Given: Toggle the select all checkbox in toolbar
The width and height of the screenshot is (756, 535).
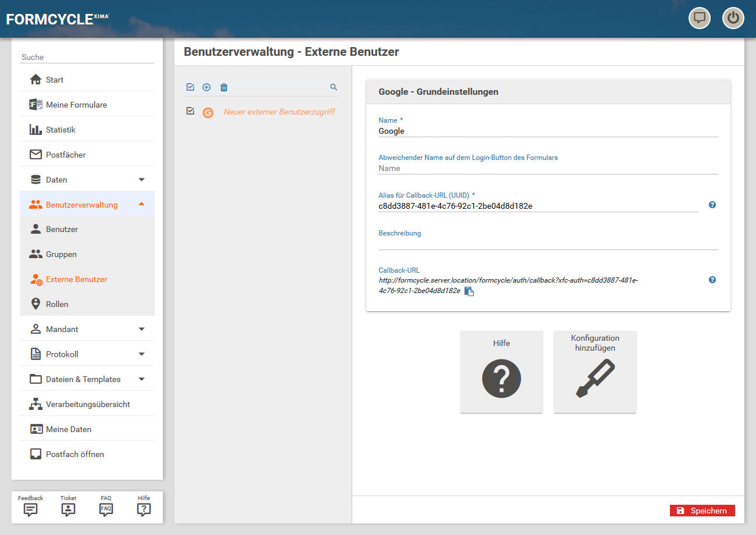Looking at the screenshot, I should (x=190, y=87).
